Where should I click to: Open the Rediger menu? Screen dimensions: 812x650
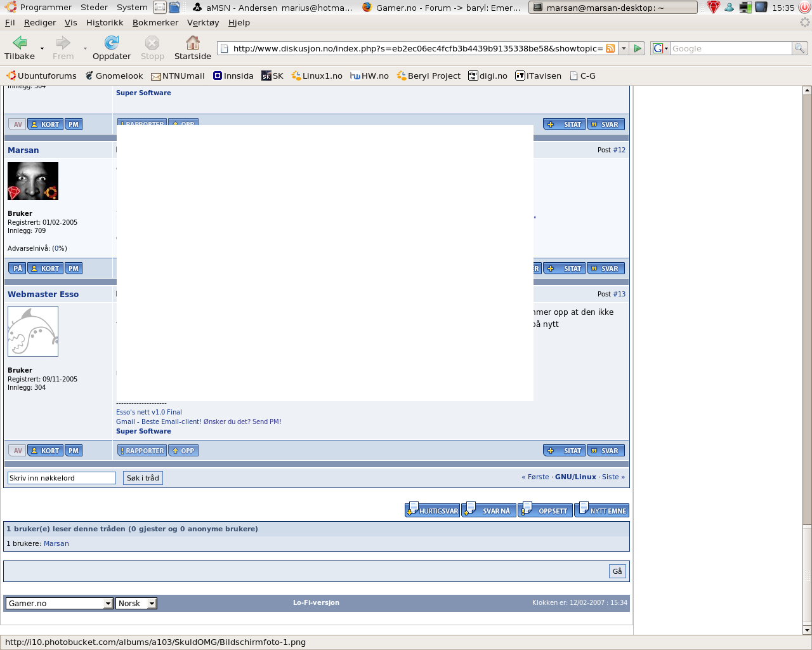[x=40, y=22]
